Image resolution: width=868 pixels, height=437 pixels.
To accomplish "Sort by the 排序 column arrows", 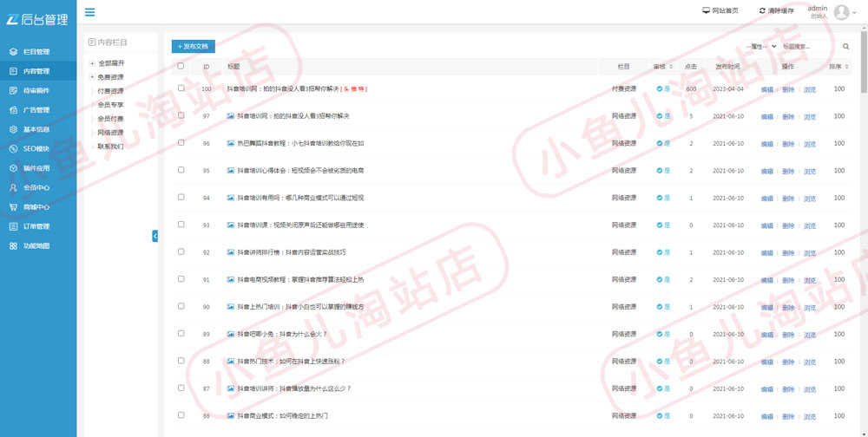I will [x=847, y=67].
